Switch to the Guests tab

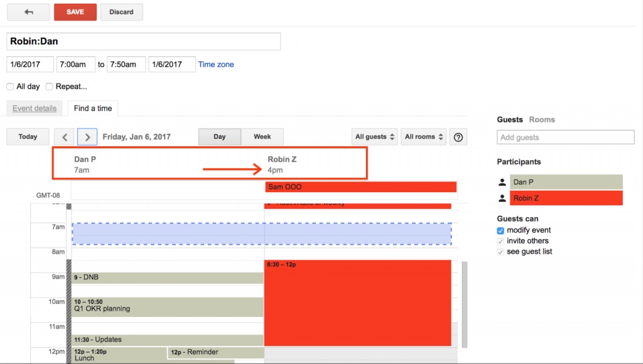510,120
